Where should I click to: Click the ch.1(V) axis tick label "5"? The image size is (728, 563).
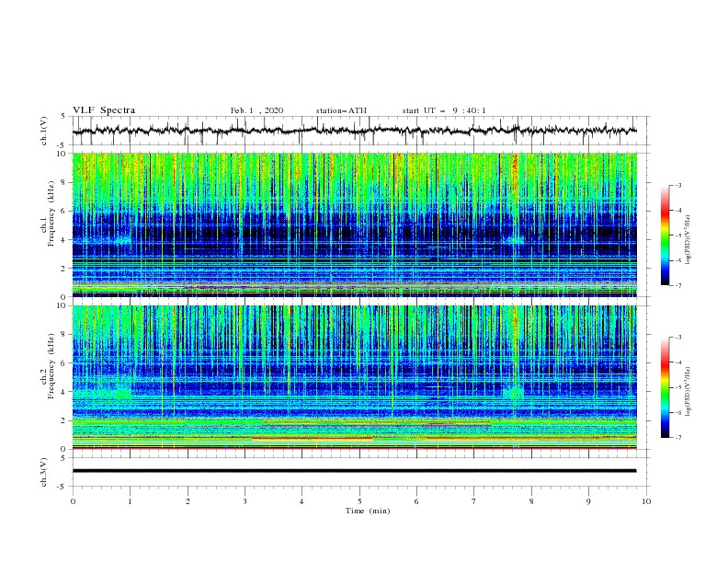coord(63,117)
